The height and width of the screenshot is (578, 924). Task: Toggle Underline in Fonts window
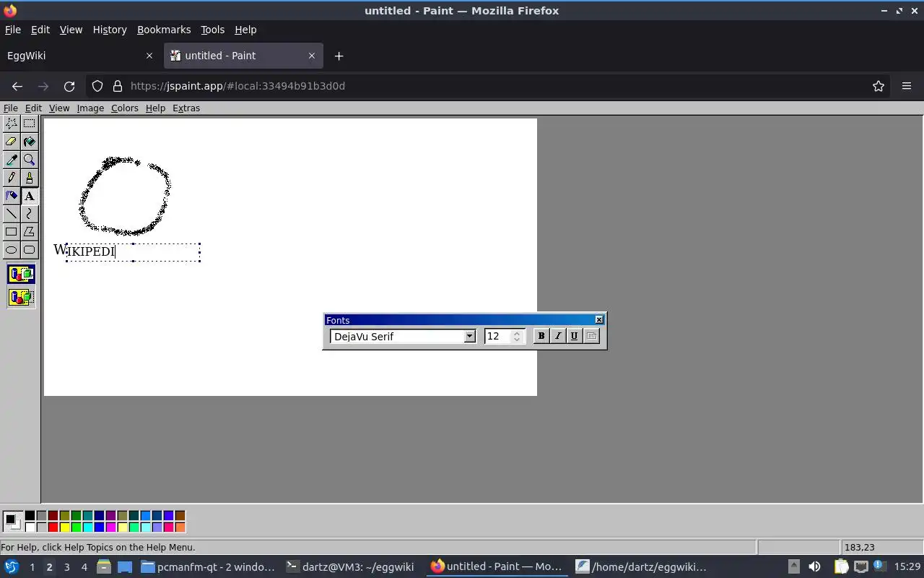574,336
